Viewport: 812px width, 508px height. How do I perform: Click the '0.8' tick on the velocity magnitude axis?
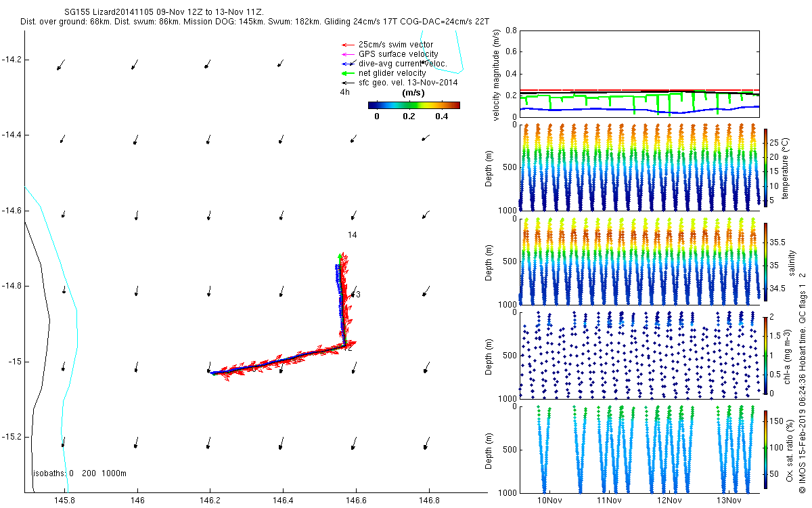point(511,31)
